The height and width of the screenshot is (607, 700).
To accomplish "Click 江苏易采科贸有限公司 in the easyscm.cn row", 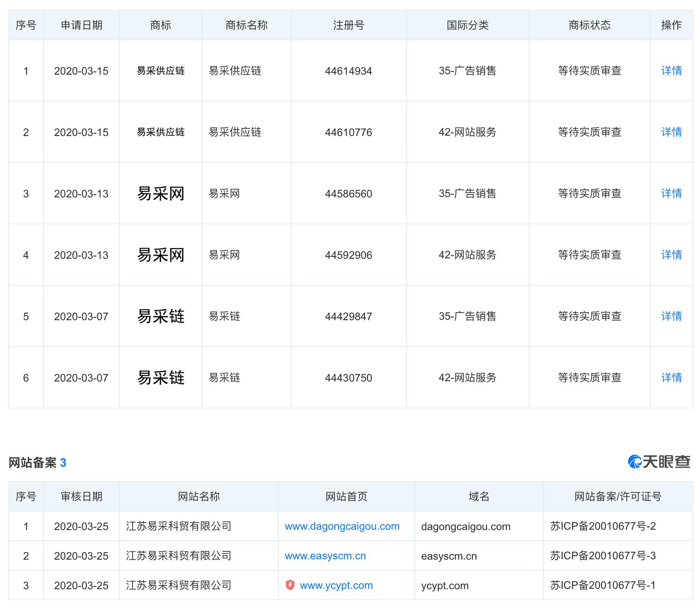I will (x=179, y=556).
